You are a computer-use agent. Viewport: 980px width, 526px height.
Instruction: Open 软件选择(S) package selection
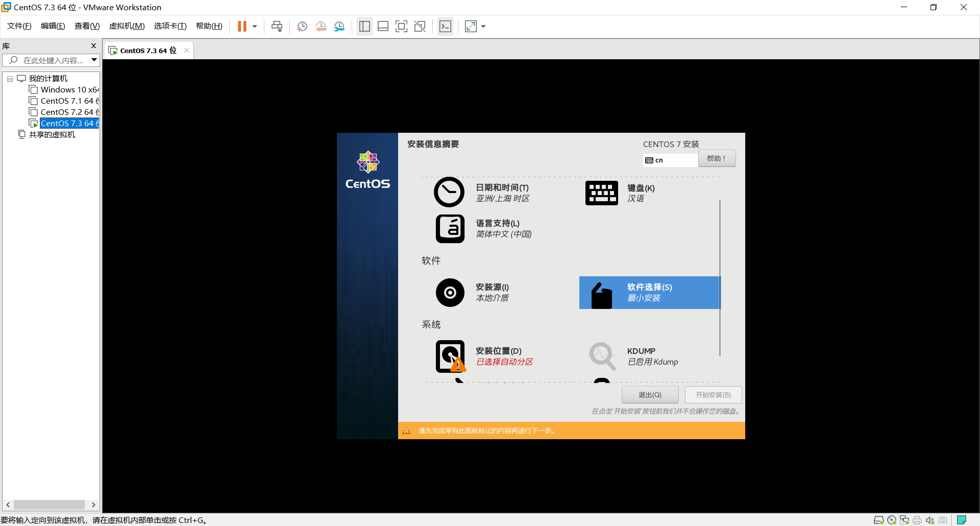[x=650, y=293]
